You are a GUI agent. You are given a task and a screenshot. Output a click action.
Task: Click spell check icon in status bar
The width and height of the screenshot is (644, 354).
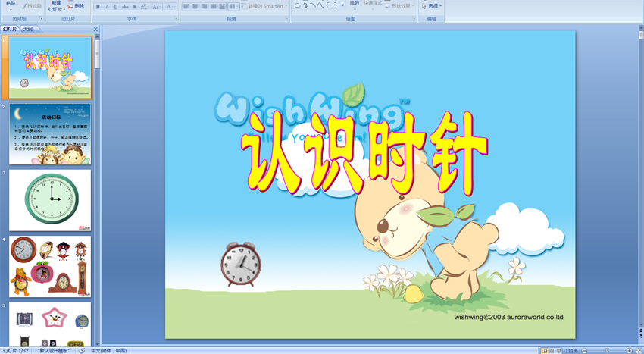82,351
